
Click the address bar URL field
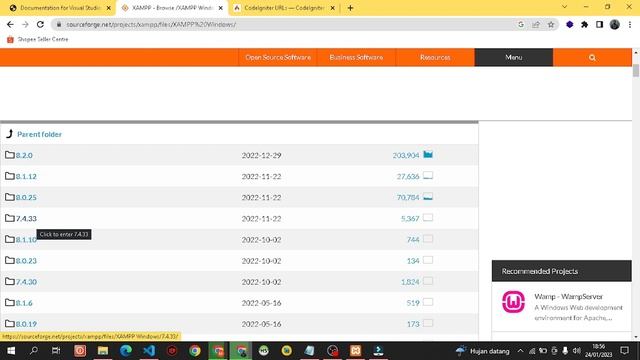[x=286, y=24]
